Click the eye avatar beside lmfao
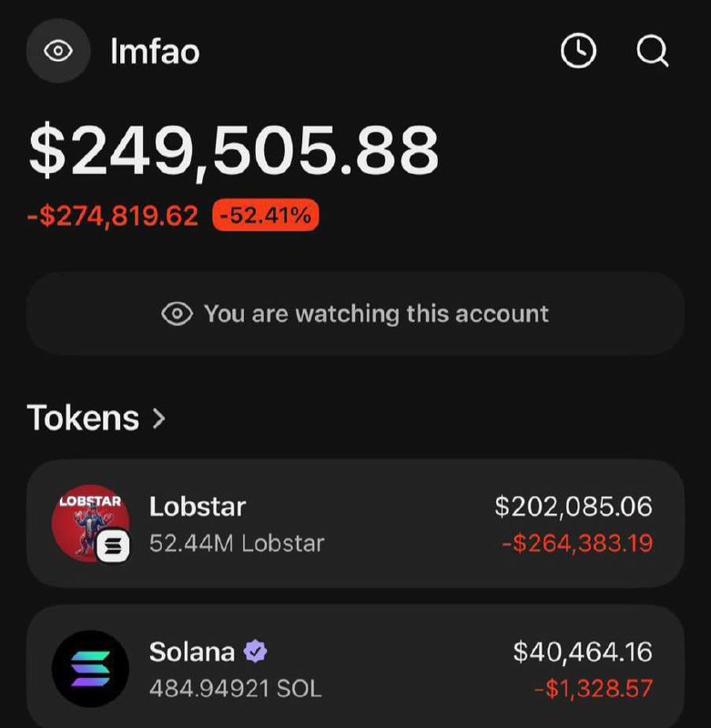 tap(58, 51)
